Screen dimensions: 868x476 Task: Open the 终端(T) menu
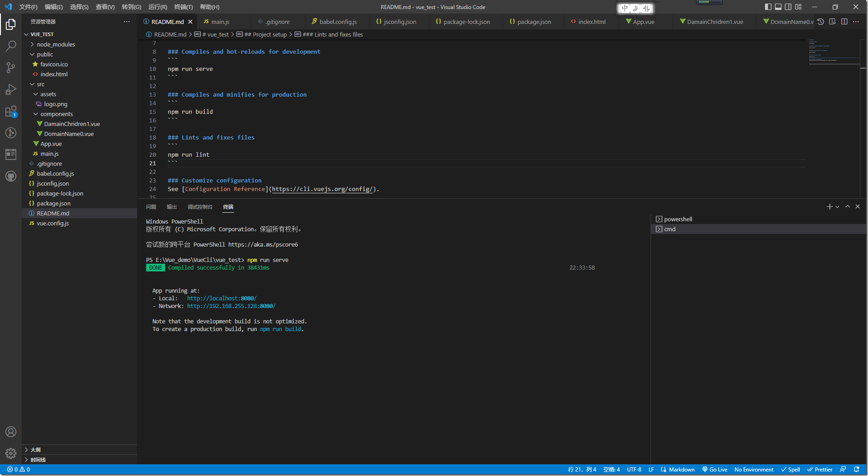pos(183,7)
